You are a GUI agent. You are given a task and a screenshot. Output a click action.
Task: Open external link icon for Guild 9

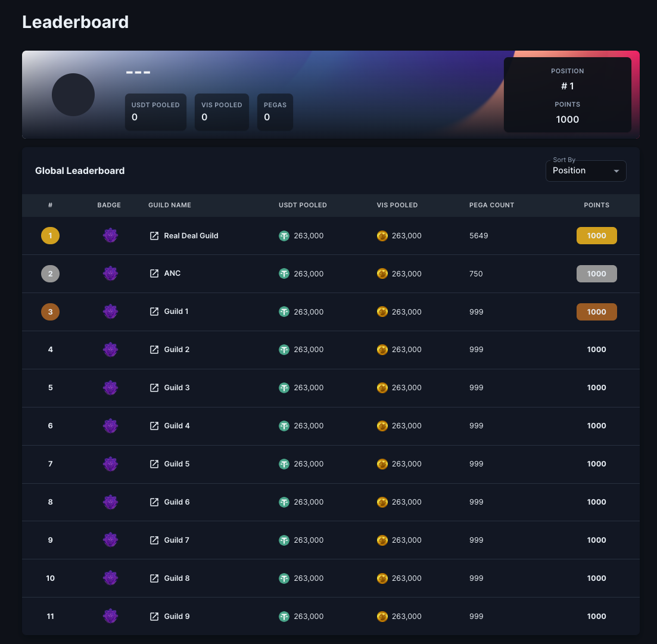[x=154, y=617]
